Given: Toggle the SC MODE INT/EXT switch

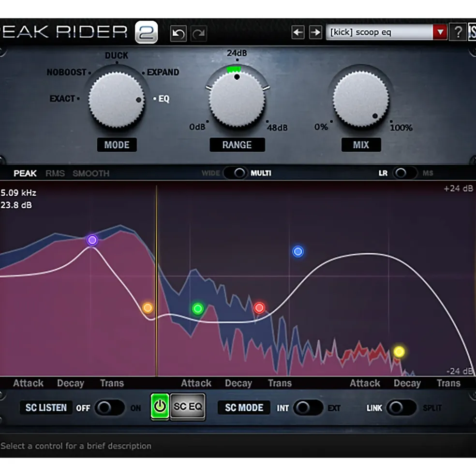Looking at the screenshot, I should [308, 408].
